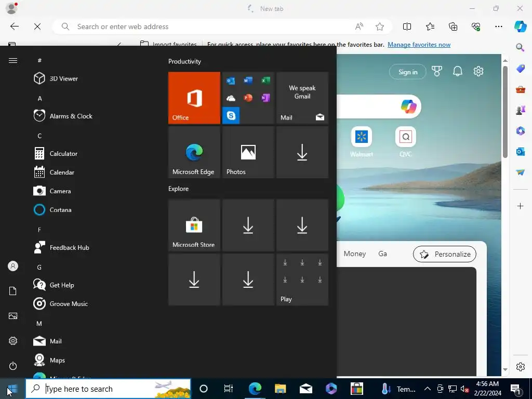Open the notification center icon
This screenshot has height=399, width=532.
[516, 389]
